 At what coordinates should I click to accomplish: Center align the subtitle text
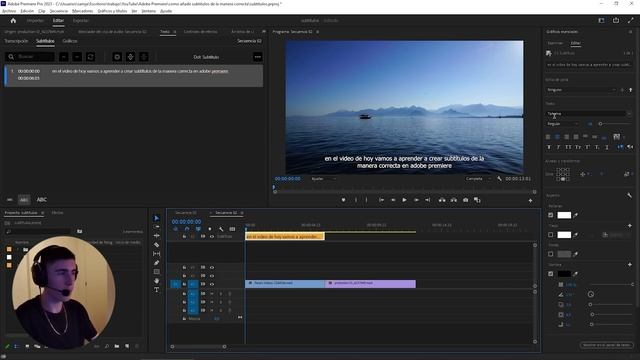(x=557, y=137)
